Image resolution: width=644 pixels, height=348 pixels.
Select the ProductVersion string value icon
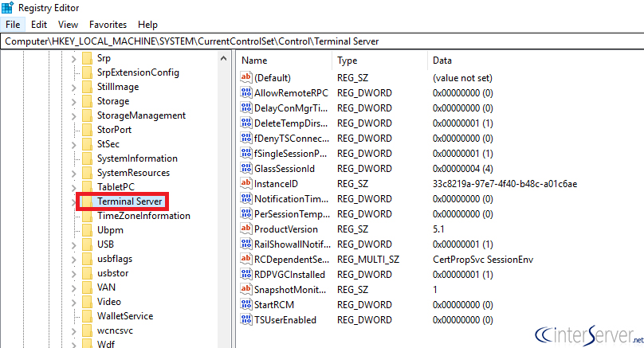pos(246,229)
